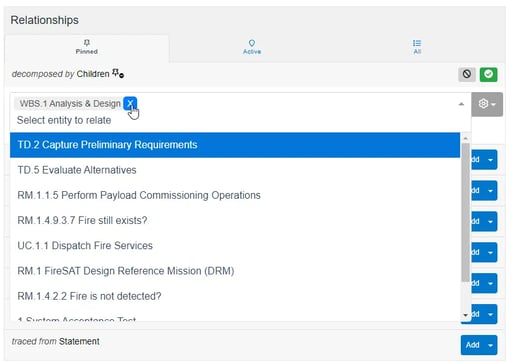Collapse the entity list with the up caret

(x=461, y=104)
